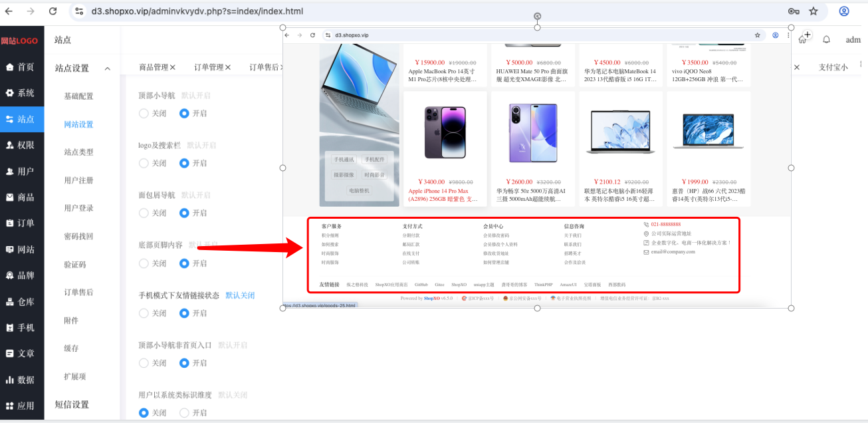
Task: Click the icon beside 订单 in sidebar
Action: pyautogui.click(x=10, y=223)
